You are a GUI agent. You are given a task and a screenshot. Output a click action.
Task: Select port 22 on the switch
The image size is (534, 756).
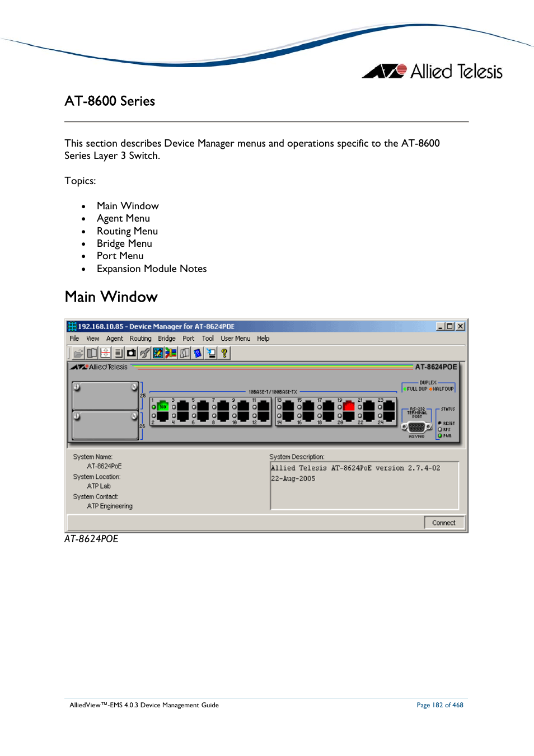(369, 416)
